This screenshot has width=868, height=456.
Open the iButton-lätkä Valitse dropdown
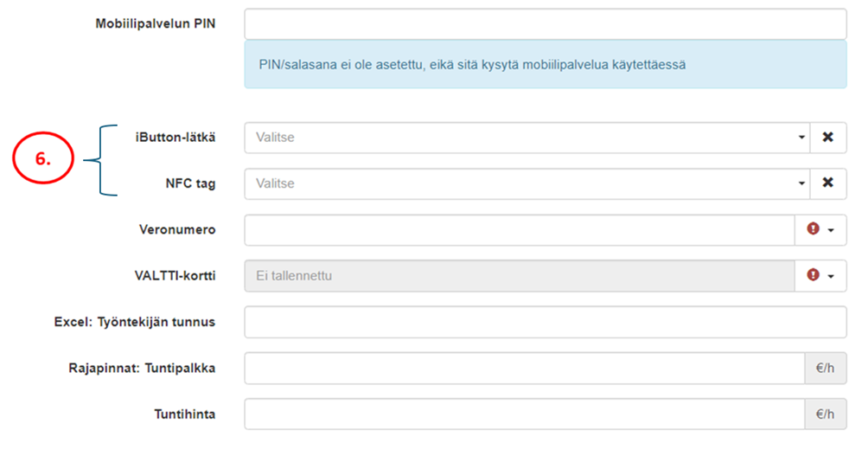(x=527, y=138)
